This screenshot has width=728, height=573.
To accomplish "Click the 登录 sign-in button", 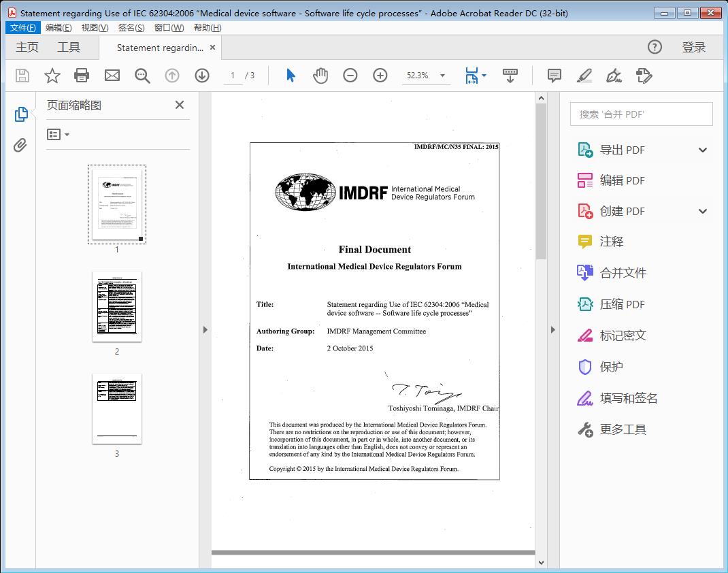I will point(694,48).
